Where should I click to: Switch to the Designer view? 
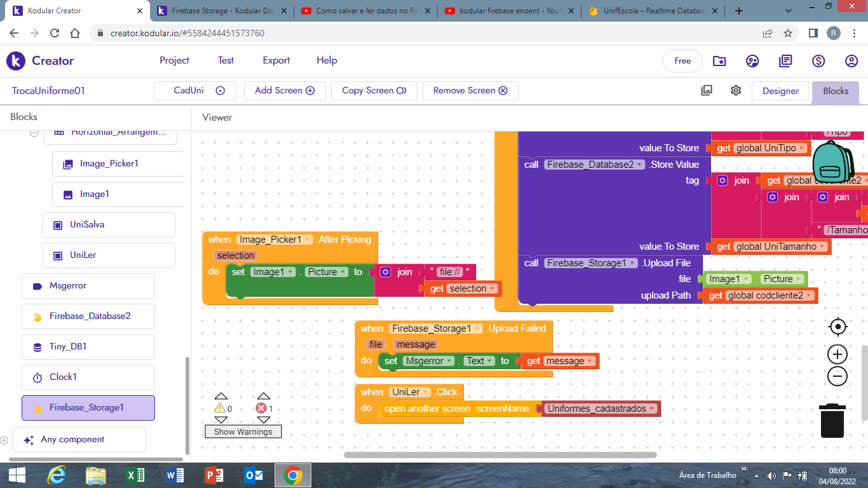(780, 91)
